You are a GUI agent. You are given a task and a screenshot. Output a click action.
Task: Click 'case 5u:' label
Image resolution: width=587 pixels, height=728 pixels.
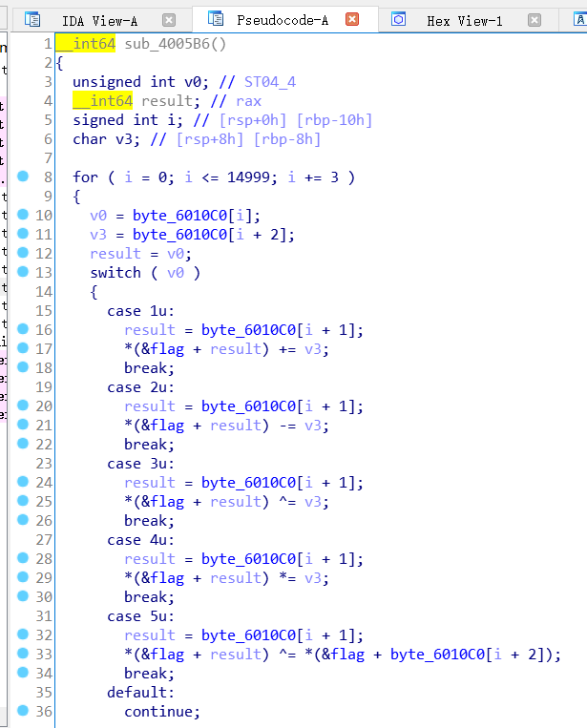[140, 616]
